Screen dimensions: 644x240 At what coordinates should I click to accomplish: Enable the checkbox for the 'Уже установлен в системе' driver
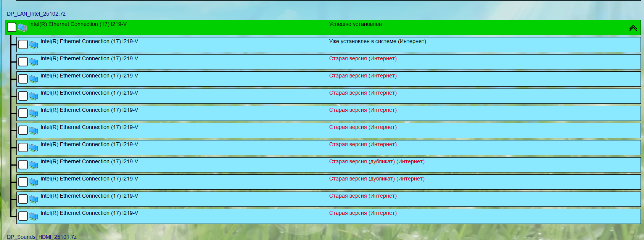pyautogui.click(x=23, y=45)
